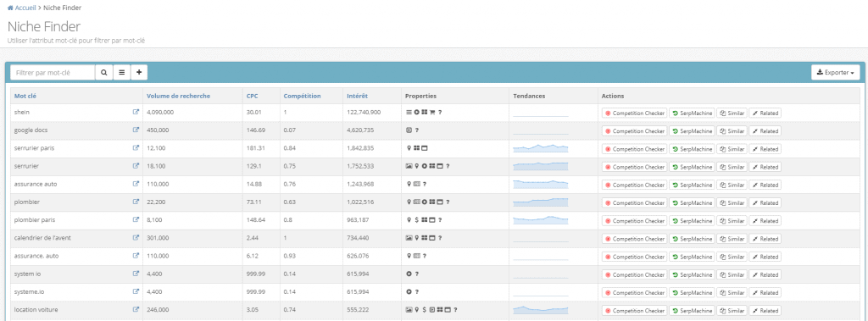Click the dollar property icon for plombier paris
The width and height of the screenshot is (868, 321).
click(416, 219)
